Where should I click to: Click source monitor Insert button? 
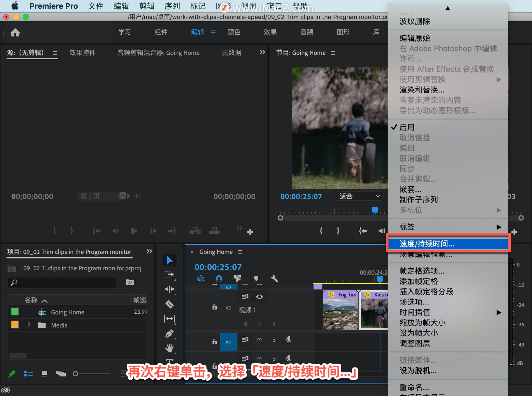point(195,231)
